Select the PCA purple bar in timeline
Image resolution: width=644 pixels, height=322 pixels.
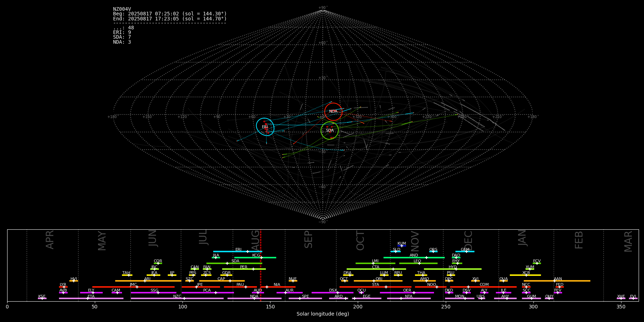click(208, 293)
